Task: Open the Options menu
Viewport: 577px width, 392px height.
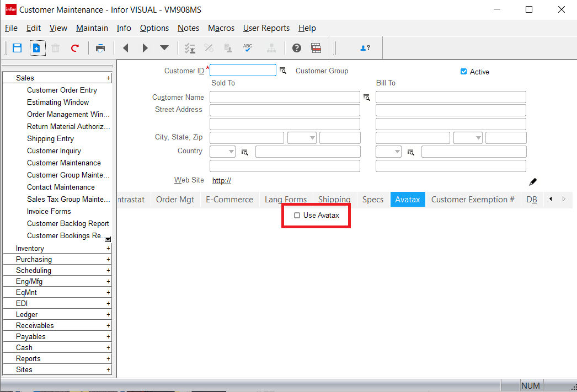Action: coord(154,28)
